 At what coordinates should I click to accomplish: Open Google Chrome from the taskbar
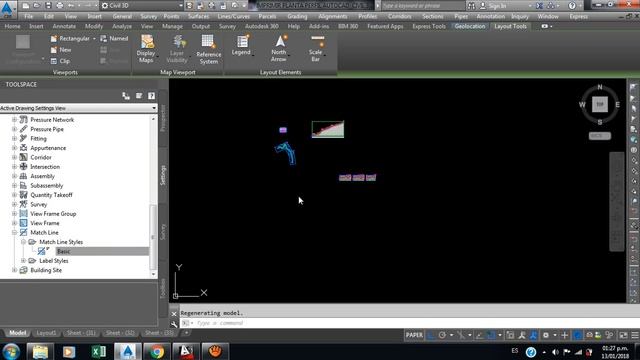click(x=157, y=351)
